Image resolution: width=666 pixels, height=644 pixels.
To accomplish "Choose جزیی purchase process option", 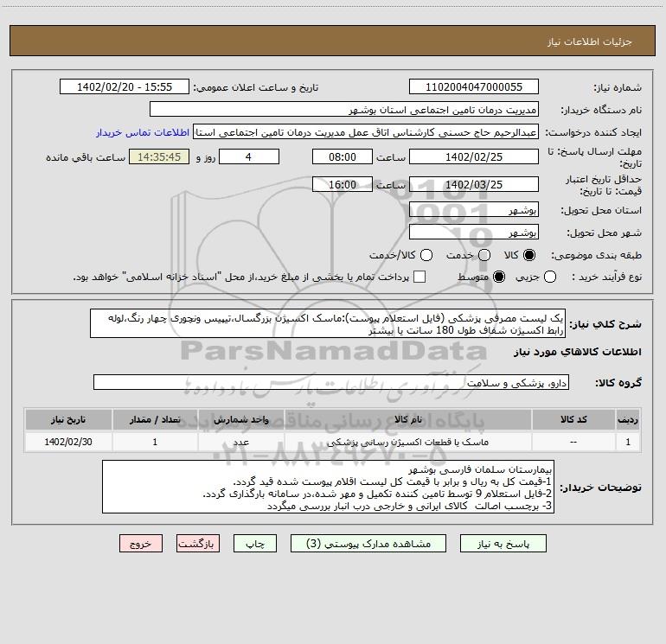I will [x=549, y=277].
